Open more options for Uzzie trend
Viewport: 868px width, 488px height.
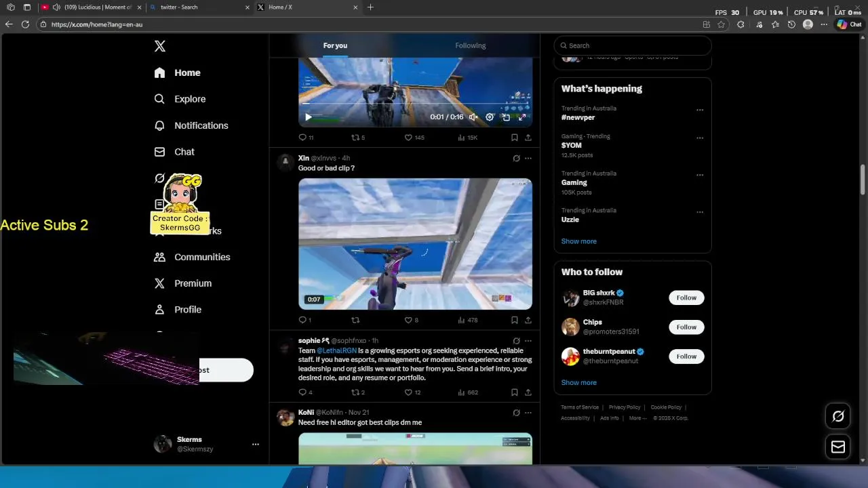click(x=700, y=212)
